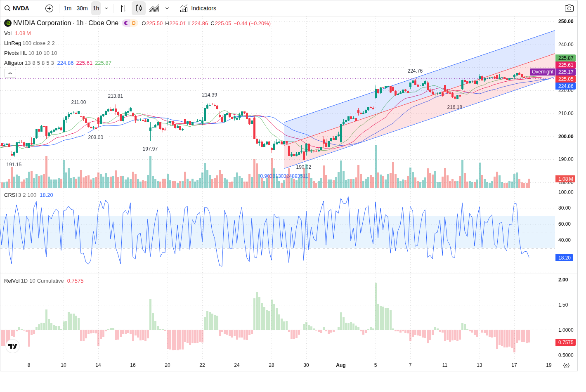Click the 224.76 pivot high label
586x392 pixels.
[415, 71]
